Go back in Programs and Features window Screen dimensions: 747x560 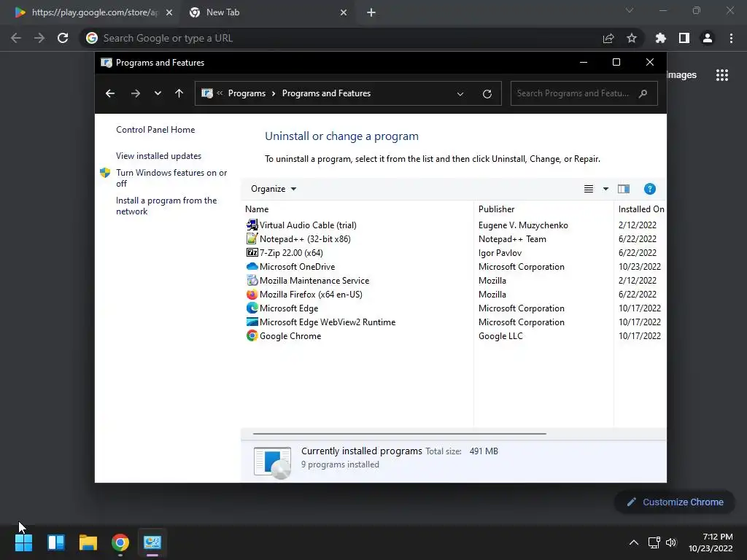(110, 93)
